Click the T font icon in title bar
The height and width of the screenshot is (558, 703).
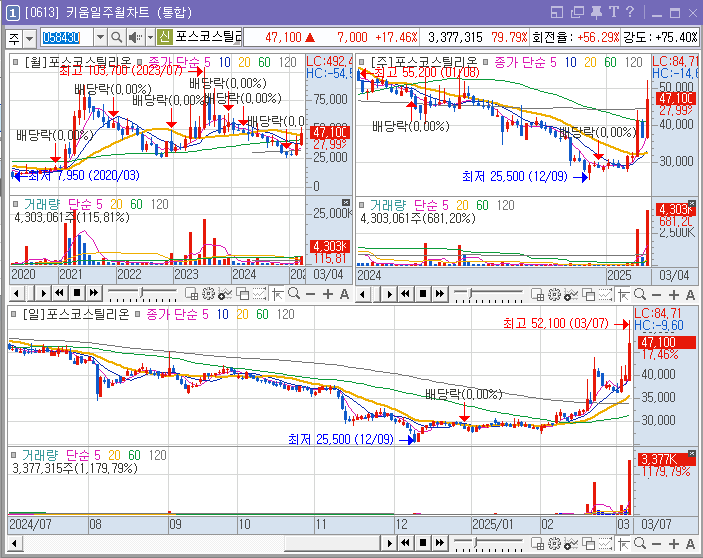(x=614, y=12)
